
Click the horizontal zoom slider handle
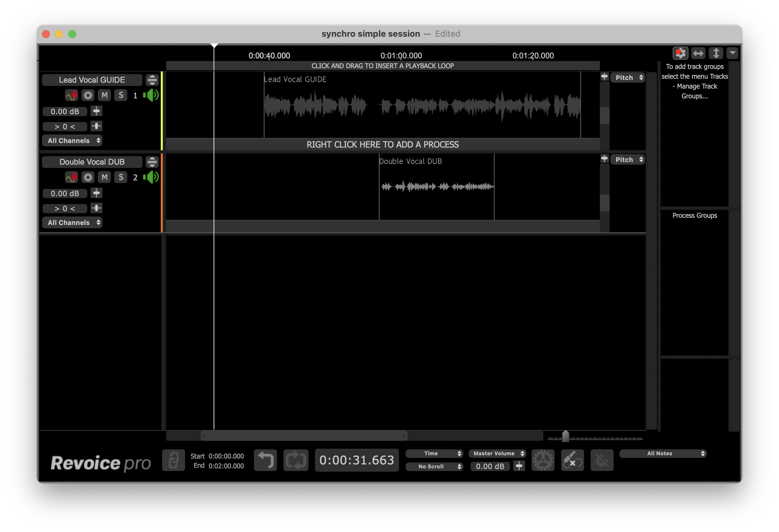tap(565, 436)
